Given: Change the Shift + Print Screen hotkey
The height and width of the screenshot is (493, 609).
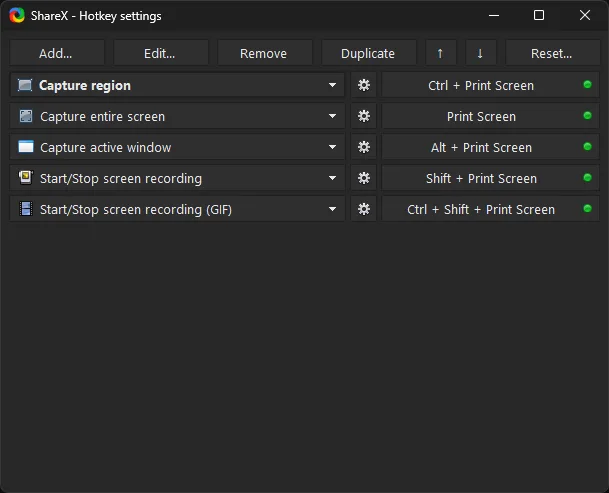Looking at the screenshot, I should pos(491,178).
